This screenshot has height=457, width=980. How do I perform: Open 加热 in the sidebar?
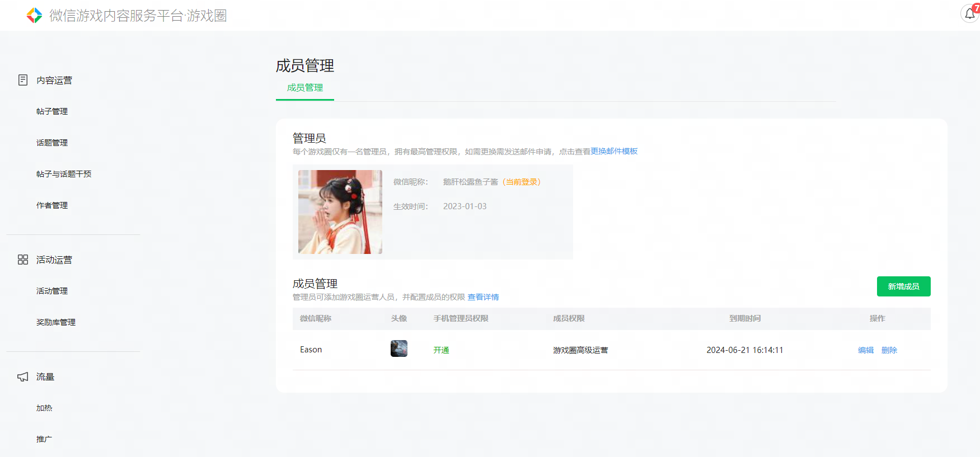tap(44, 408)
